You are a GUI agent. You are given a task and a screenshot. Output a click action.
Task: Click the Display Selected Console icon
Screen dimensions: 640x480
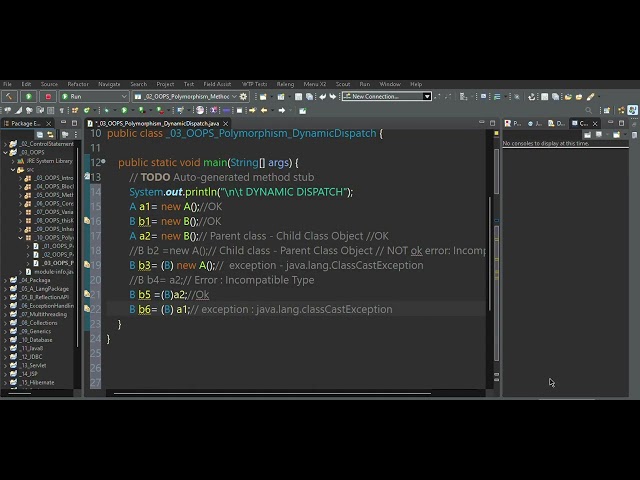[599, 134]
